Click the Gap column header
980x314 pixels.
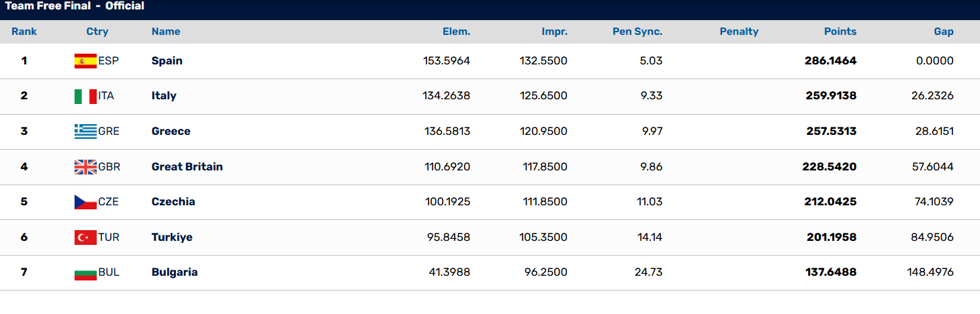pos(944,32)
